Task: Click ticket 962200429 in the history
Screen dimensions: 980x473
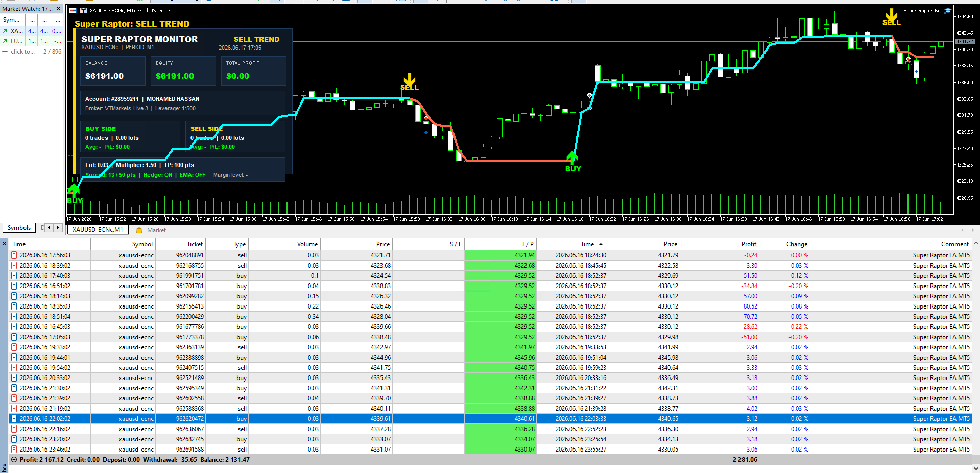Action: pyautogui.click(x=190, y=317)
